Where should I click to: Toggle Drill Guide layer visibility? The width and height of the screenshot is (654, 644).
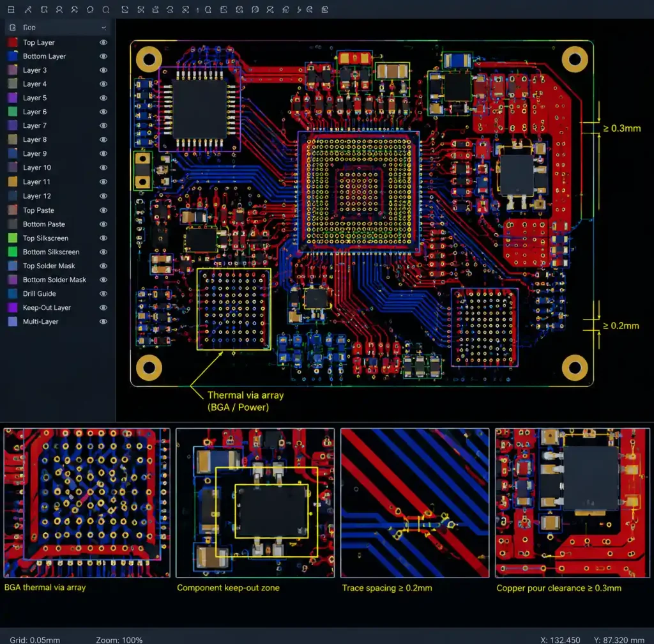click(103, 294)
